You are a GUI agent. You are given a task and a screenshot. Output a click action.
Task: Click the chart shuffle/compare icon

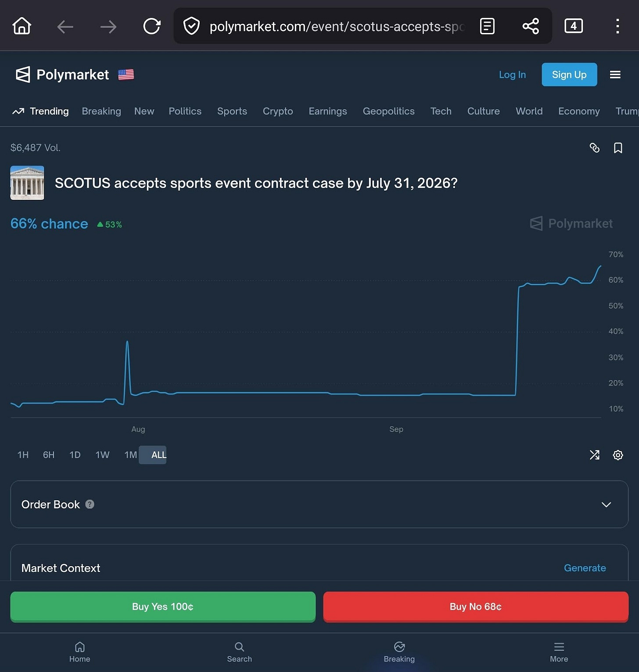[x=594, y=455]
